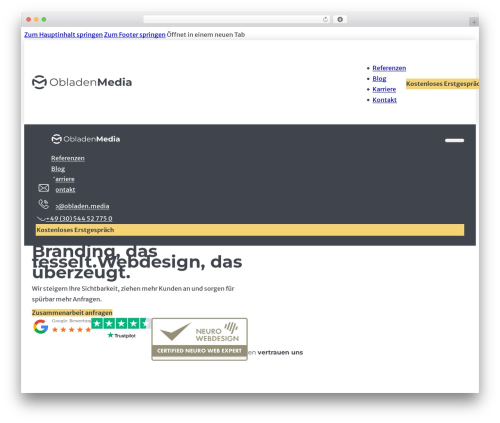
Task: Click the 'Zusammenarbeit anfragen' button
Action: (x=72, y=313)
